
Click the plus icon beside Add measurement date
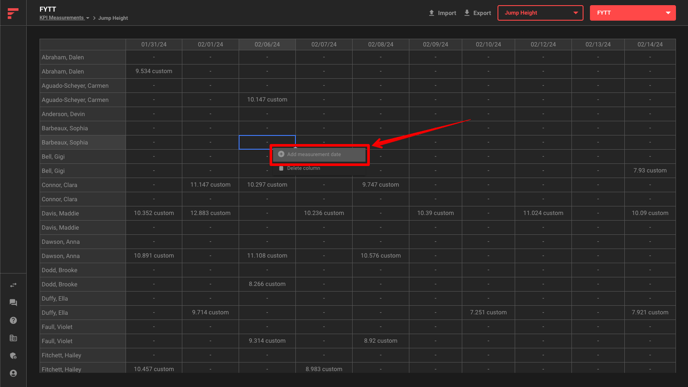[x=281, y=154]
